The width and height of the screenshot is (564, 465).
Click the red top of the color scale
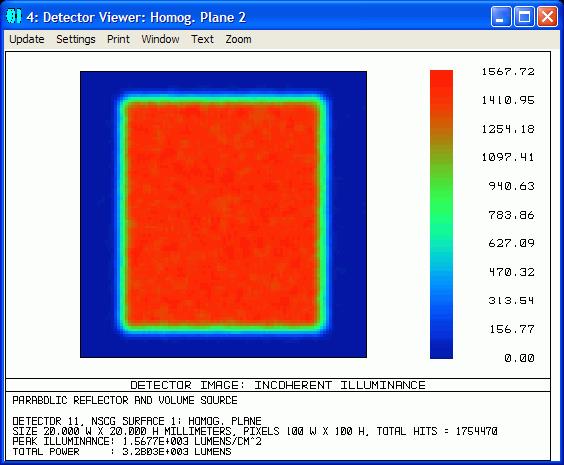coord(441,85)
